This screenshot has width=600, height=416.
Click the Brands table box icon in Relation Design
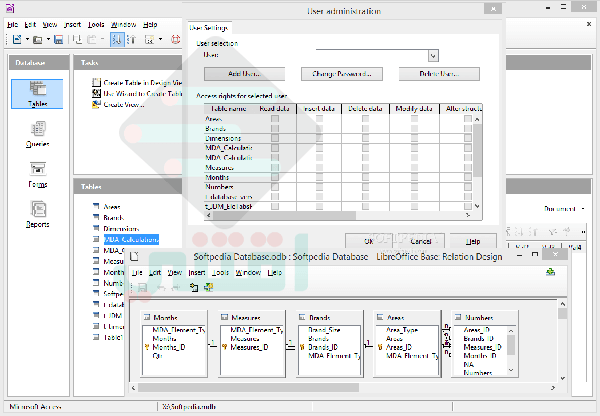[x=302, y=317]
